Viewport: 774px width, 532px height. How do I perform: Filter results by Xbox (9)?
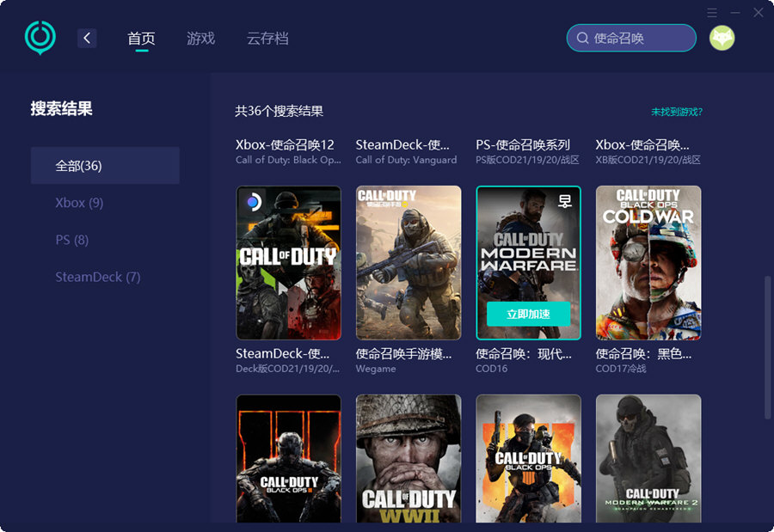(79, 203)
